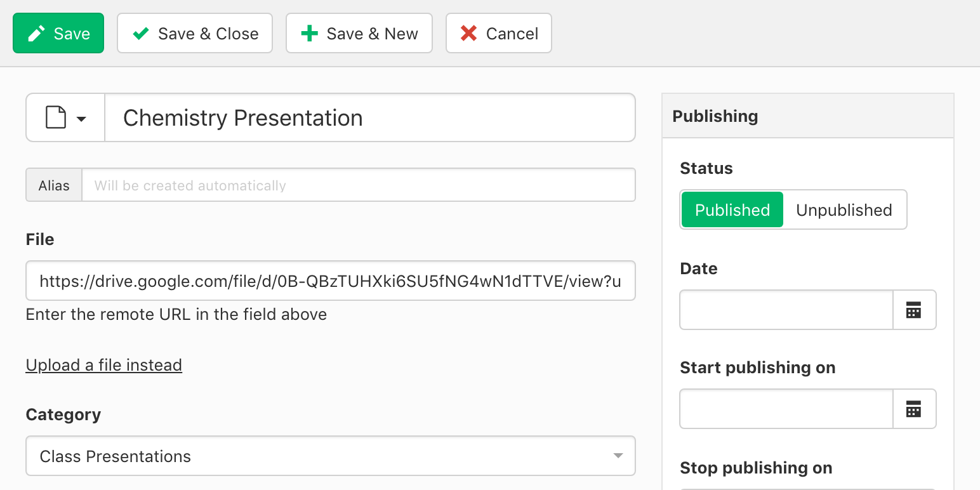Viewport: 980px width, 490px height.
Task: Set status to Published
Action: click(x=732, y=210)
